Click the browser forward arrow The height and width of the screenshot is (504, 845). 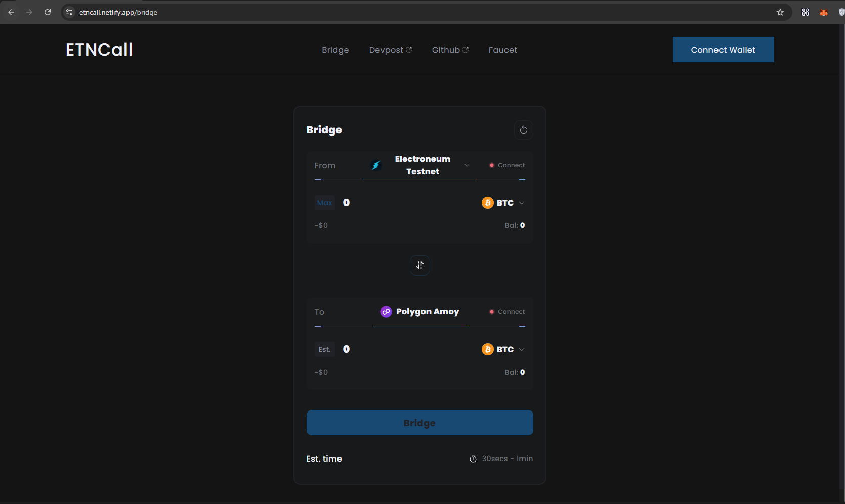pos(29,12)
